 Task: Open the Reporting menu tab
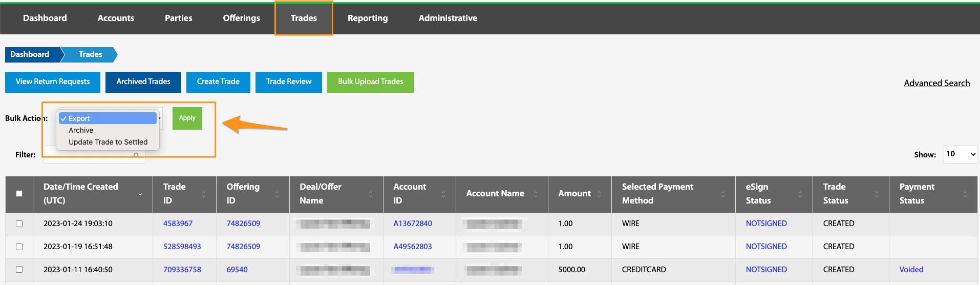pyautogui.click(x=368, y=18)
